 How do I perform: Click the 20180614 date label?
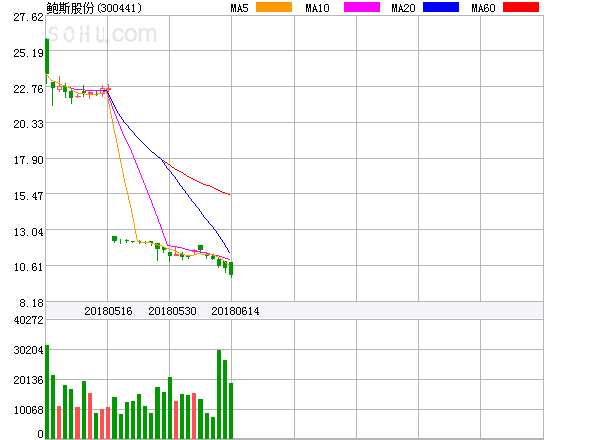coord(235,311)
